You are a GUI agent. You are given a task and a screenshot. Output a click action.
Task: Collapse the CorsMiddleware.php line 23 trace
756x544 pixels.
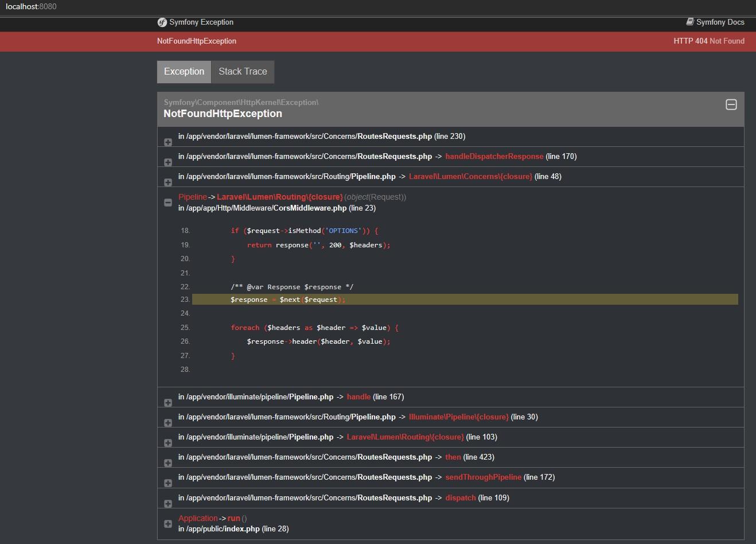(168, 203)
